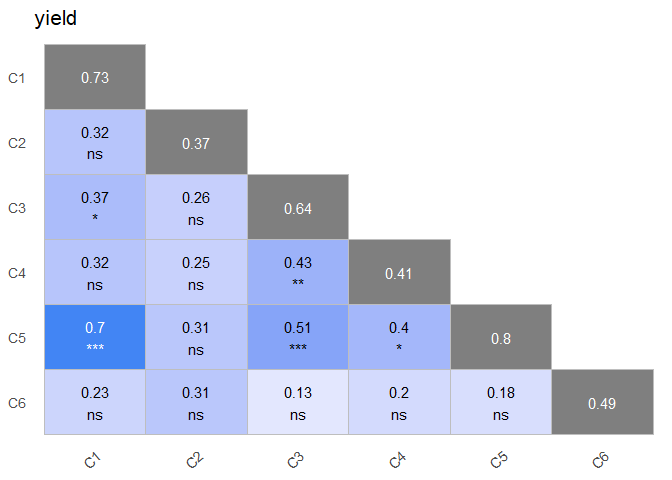The width and height of the screenshot is (672, 480).
Task: Select the 0.4 * correlation cell
Action: click(399, 337)
